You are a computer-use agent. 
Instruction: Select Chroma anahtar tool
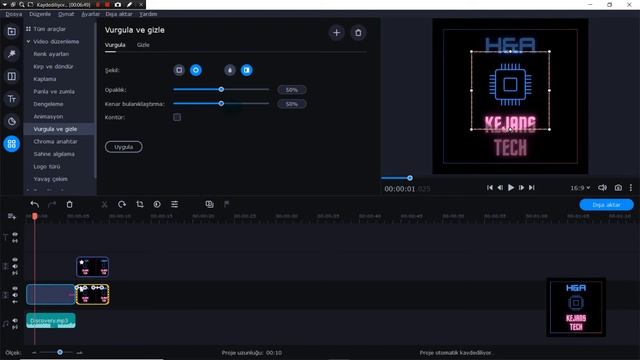pos(56,142)
